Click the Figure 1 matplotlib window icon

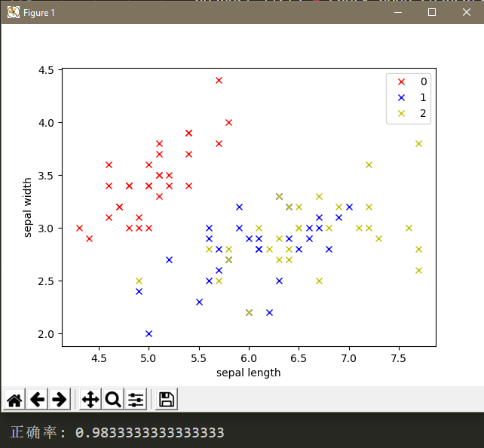(14, 12)
